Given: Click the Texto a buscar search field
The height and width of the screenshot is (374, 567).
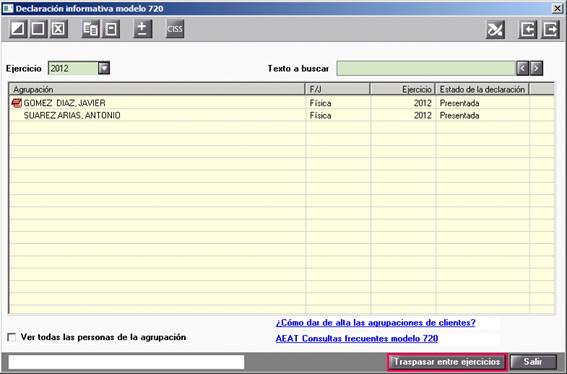Looking at the screenshot, I should [426, 68].
